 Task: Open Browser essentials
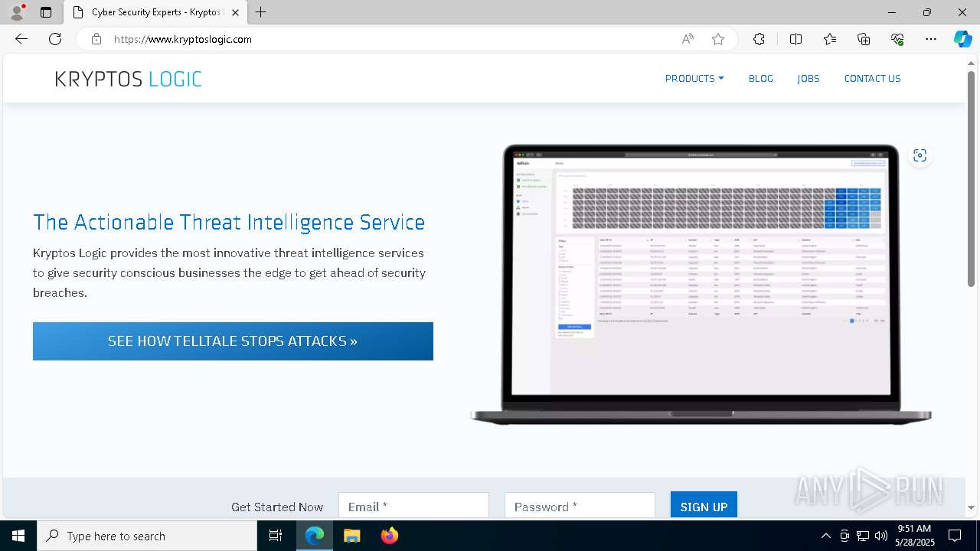pos(897,39)
